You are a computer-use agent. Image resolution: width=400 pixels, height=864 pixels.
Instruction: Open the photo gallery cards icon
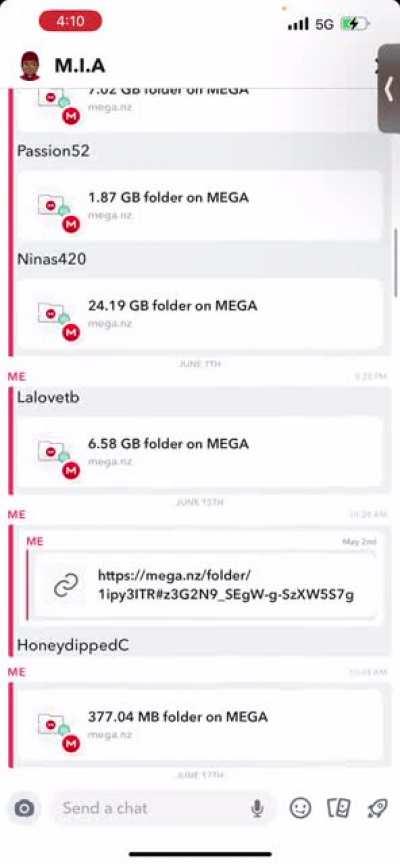339,808
